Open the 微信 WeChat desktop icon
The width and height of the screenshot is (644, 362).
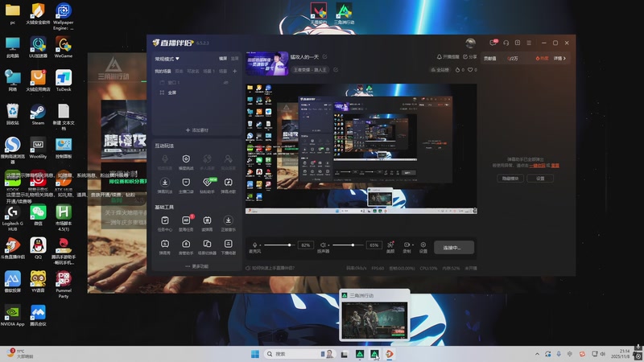coord(38,215)
